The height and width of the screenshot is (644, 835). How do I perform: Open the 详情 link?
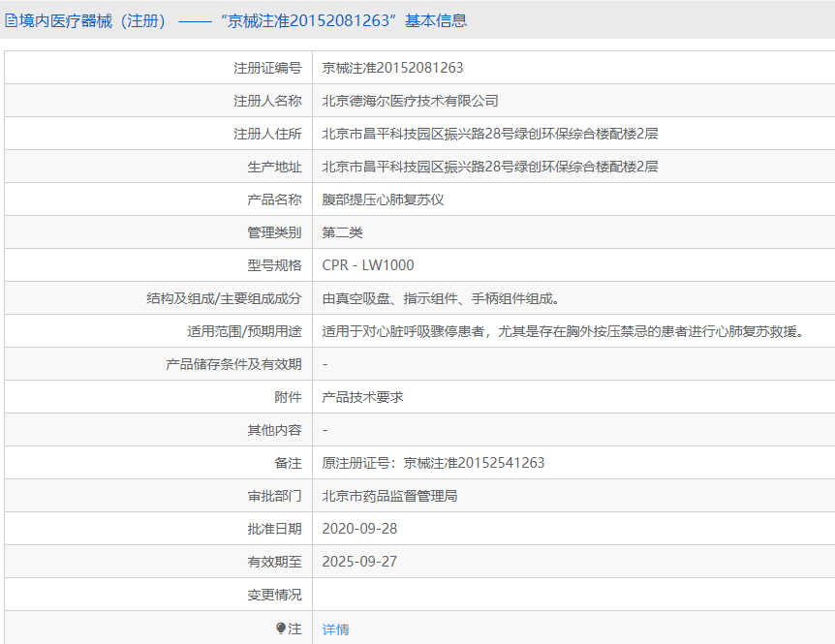click(335, 629)
